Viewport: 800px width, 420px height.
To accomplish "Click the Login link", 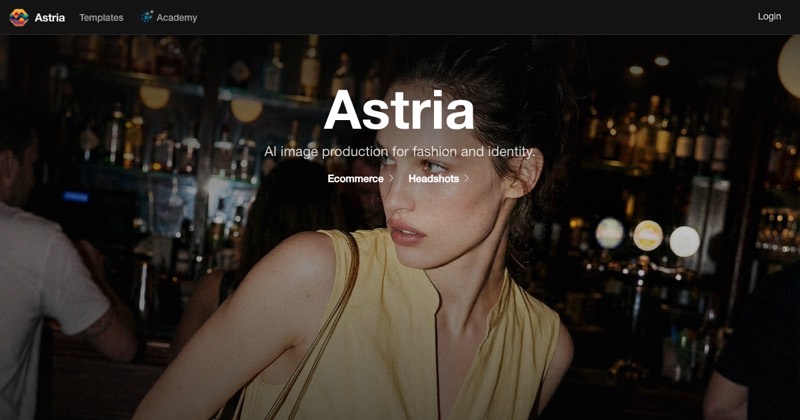I will (x=769, y=16).
